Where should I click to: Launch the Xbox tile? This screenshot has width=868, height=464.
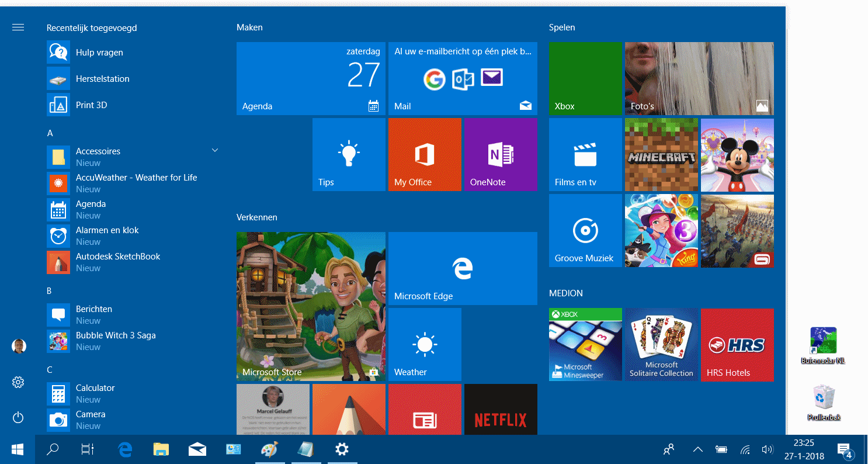click(585, 78)
